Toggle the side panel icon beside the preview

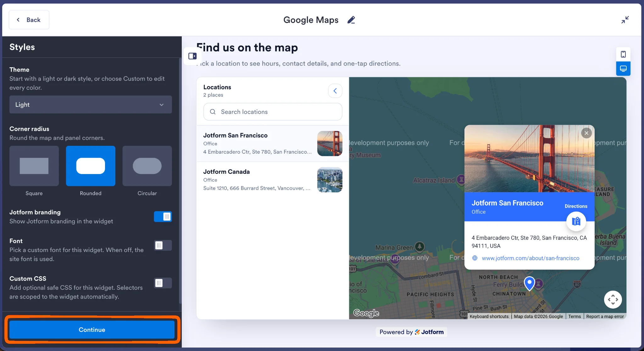click(192, 56)
